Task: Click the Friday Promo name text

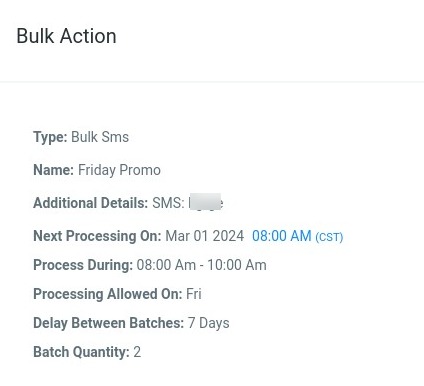Action: tap(119, 170)
